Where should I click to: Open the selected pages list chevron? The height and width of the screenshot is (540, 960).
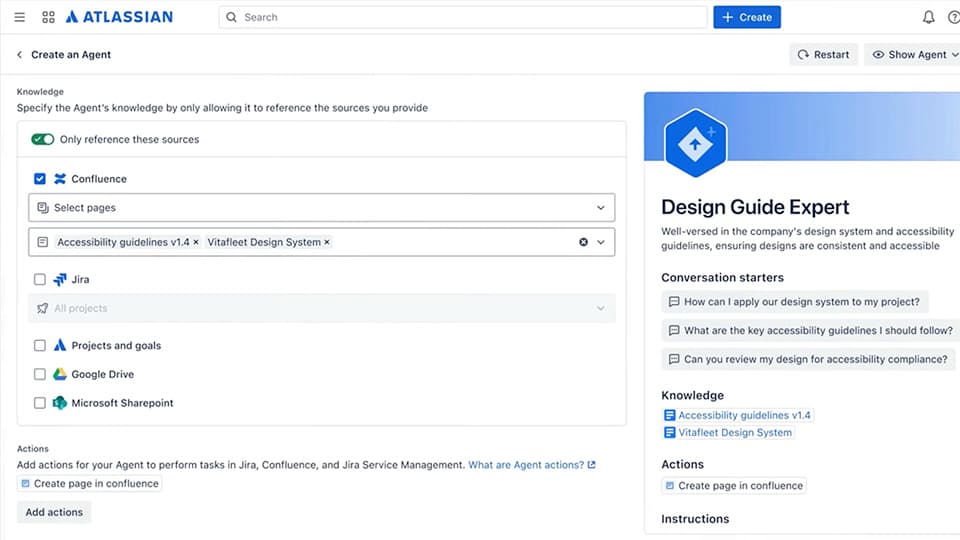(x=601, y=242)
